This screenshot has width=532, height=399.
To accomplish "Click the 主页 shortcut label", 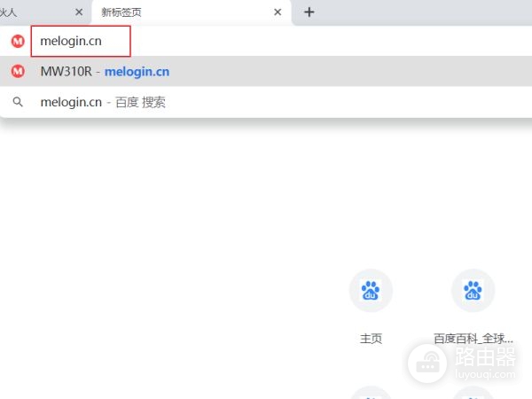I will click(371, 339).
